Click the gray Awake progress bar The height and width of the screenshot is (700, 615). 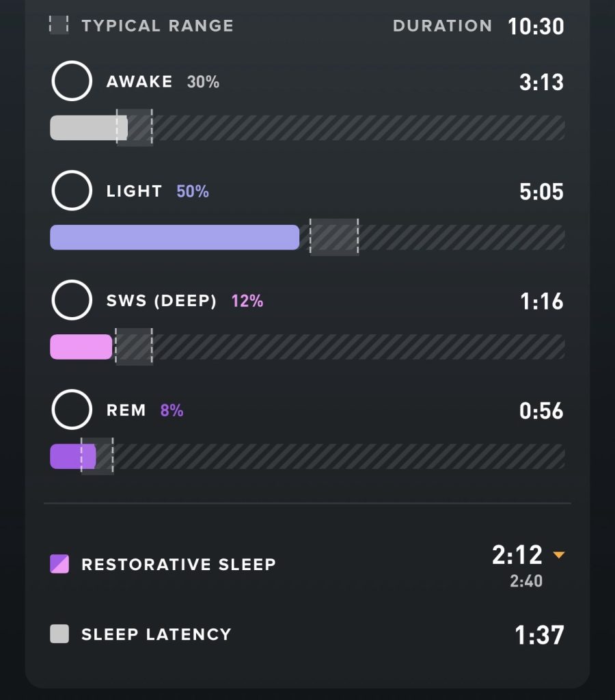click(x=85, y=128)
